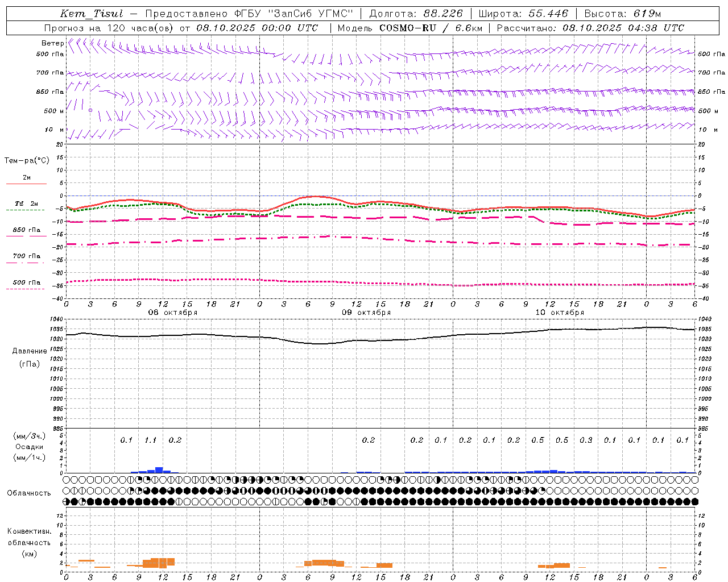This screenshot has width=728, height=582.
Task: Click the precipitation value 0.3
Action: click(586, 440)
